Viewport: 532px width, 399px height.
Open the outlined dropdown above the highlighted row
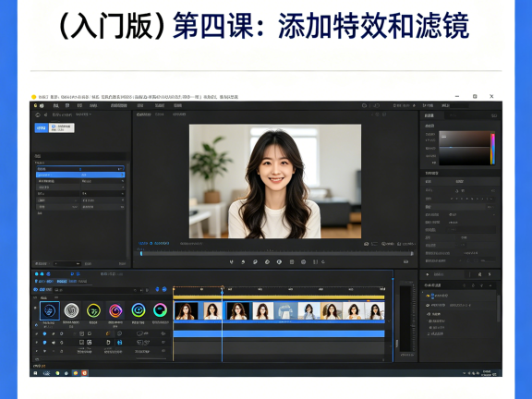click(80, 168)
